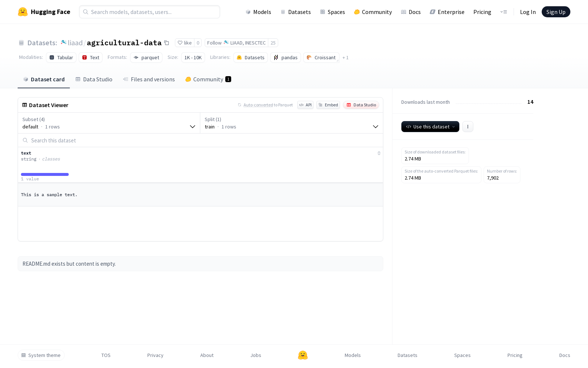Click Log In
Viewport: 588px width, 368px height.
(528, 12)
